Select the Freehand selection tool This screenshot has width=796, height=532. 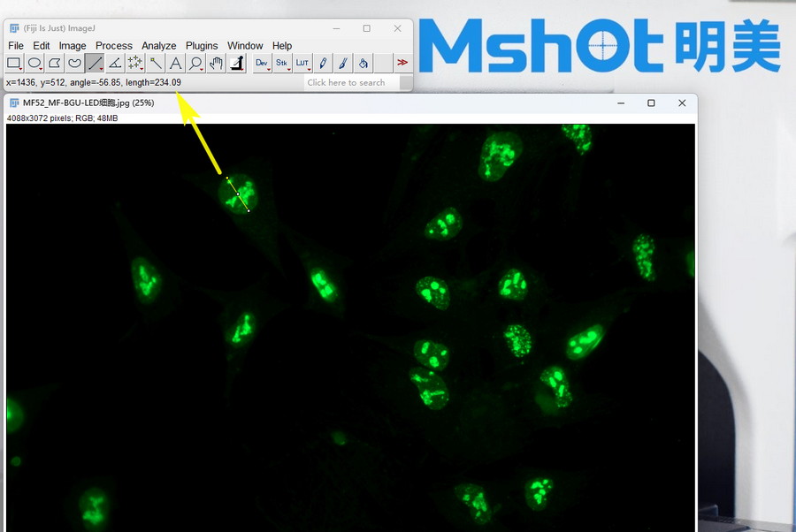coord(75,63)
